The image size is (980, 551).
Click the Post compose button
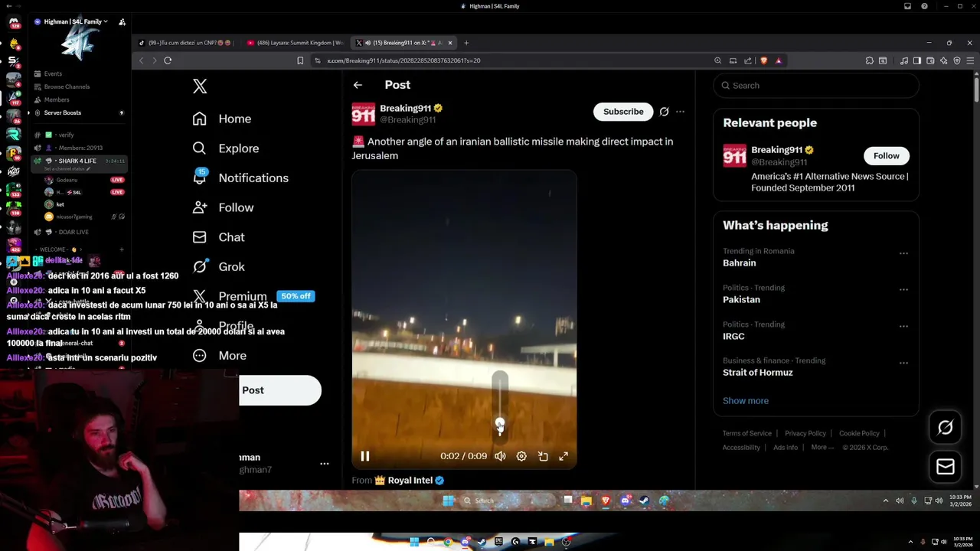[x=280, y=390]
